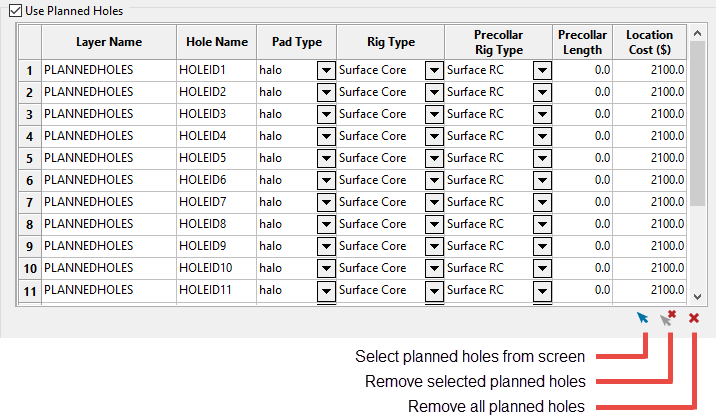Click the Rig Type column header
Screen dimensions: 716x419
(391, 42)
